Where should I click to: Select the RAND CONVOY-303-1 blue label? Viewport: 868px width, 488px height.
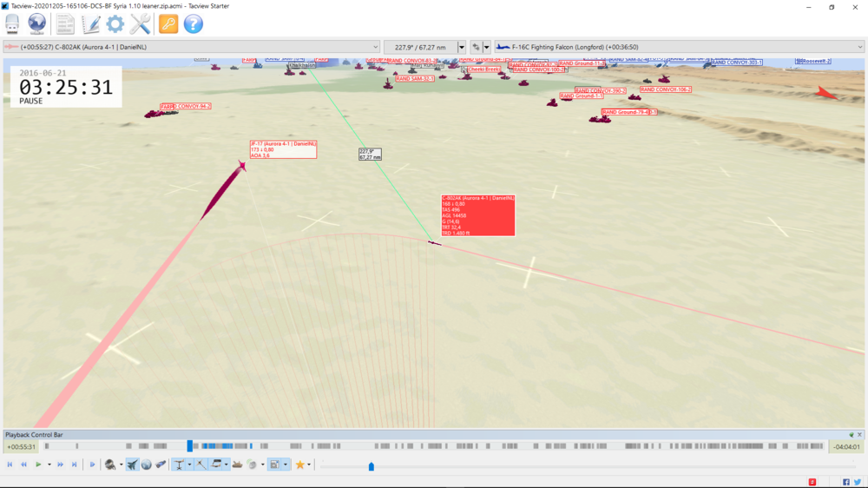pyautogui.click(x=737, y=63)
